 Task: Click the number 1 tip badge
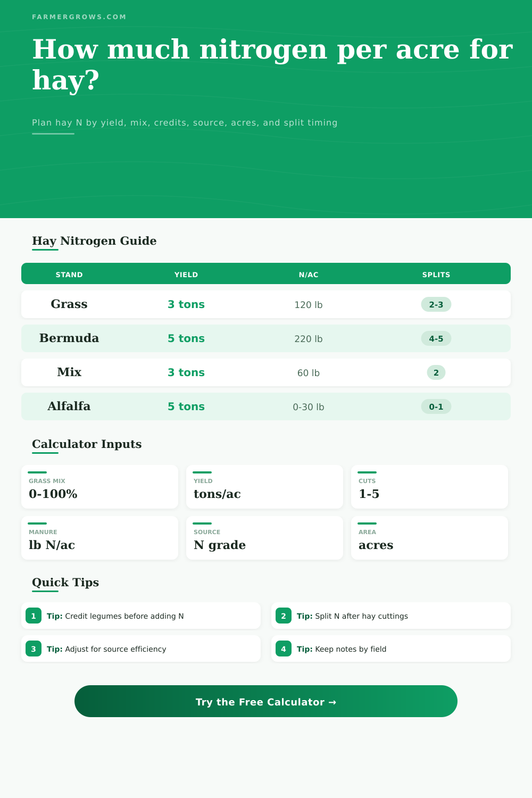tap(34, 616)
